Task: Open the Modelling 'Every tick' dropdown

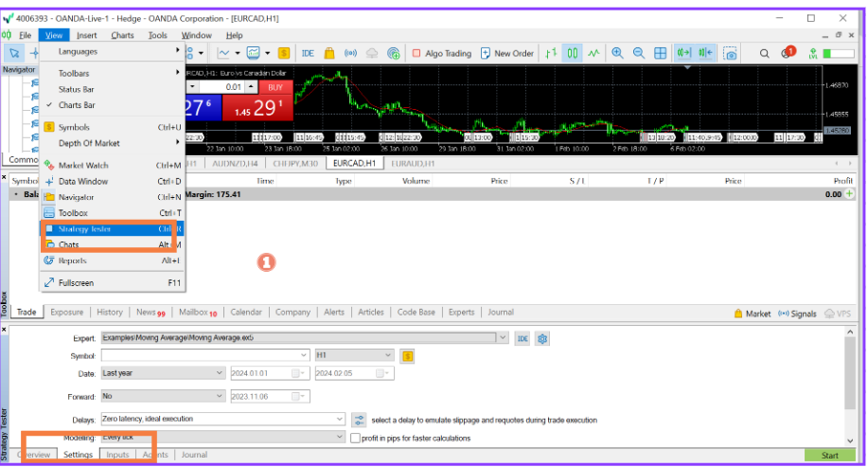Action: tap(339, 437)
